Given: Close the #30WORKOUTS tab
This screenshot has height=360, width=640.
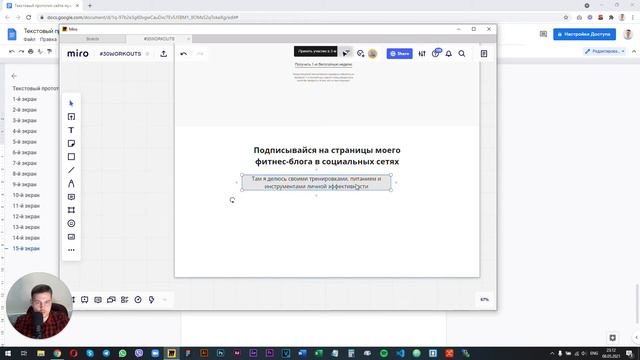Looking at the screenshot, I should pyautogui.click(x=188, y=39).
